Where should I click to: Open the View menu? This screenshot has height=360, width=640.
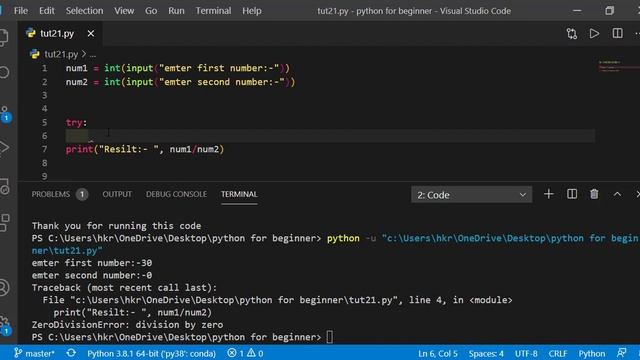(x=124, y=11)
